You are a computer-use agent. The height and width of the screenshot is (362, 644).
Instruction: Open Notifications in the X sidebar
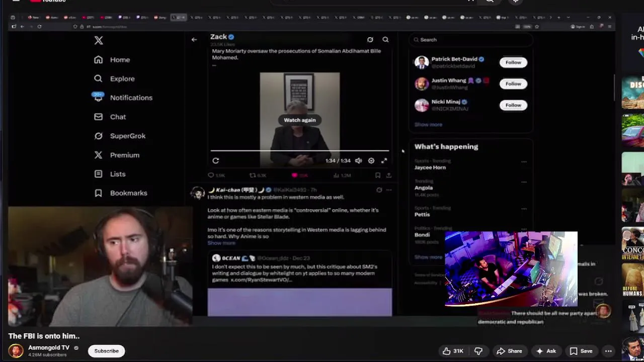[x=123, y=98]
